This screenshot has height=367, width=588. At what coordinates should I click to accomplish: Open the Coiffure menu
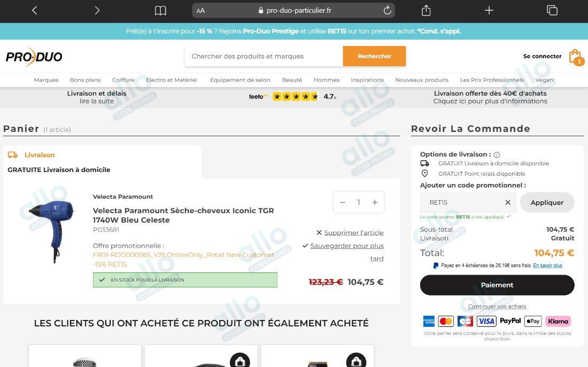123,80
